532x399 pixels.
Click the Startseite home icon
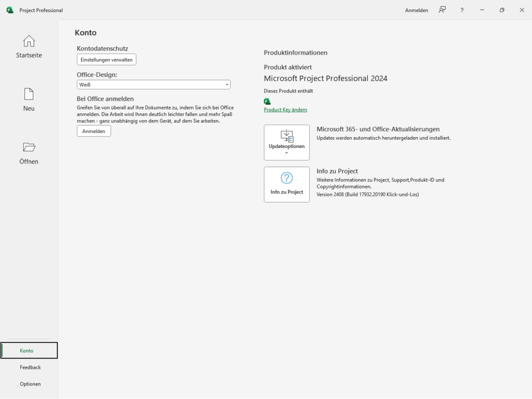coord(29,41)
